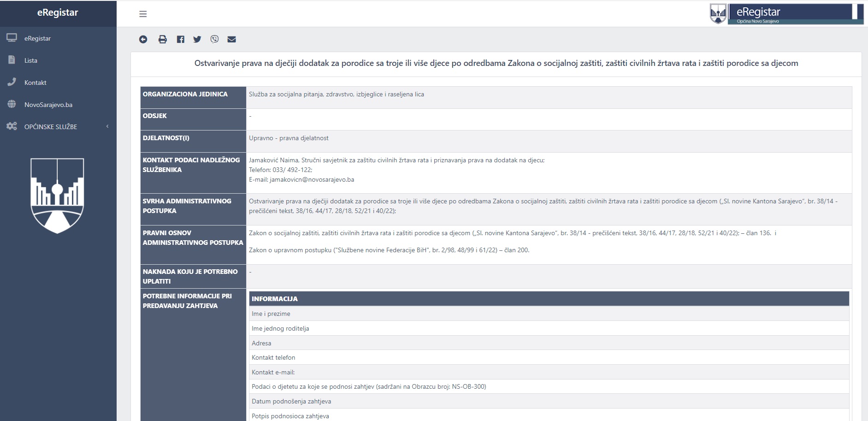Viewport: 868px width, 421px height.
Task: Click the back arrow icon
Action: (x=143, y=39)
